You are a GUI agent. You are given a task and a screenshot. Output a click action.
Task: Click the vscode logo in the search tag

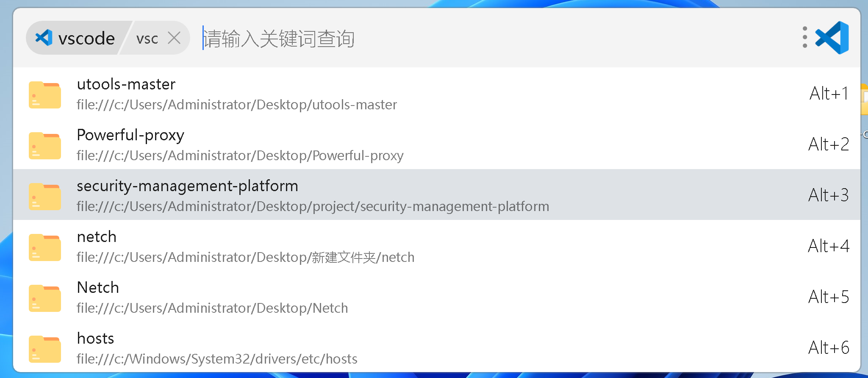pos(44,38)
